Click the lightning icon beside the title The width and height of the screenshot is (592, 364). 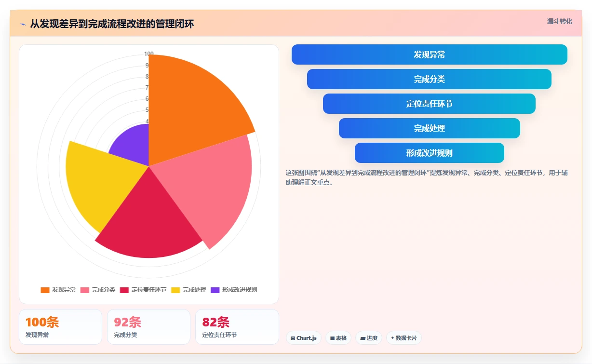pyautogui.click(x=23, y=24)
